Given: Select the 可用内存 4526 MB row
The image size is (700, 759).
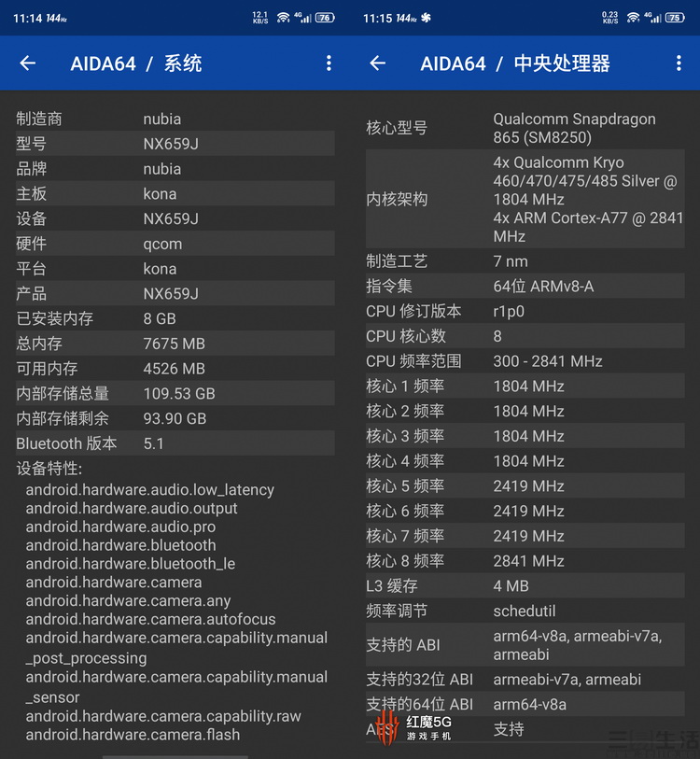Looking at the screenshot, I should point(175,368).
